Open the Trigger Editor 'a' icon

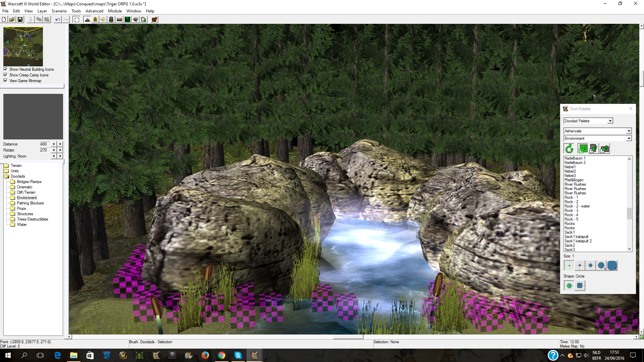tap(95, 19)
